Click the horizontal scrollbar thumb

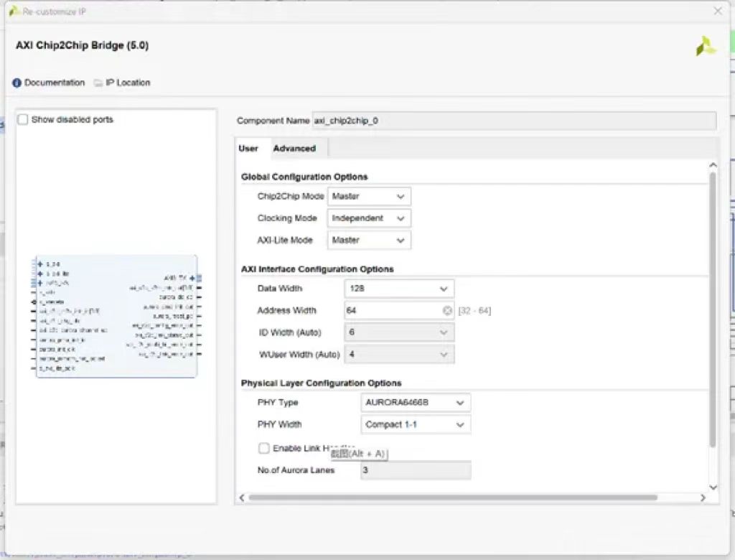tap(452, 498)
